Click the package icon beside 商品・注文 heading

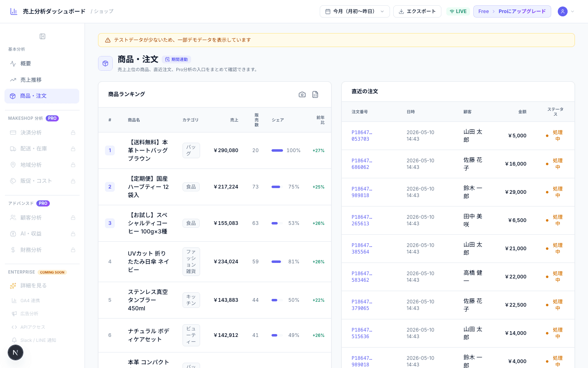pos(105,63)
